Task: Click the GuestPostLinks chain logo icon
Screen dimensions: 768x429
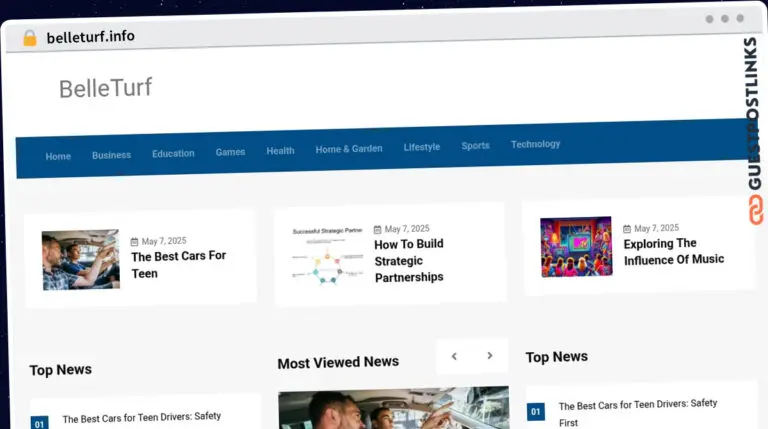Action: [x=755, y=209]
